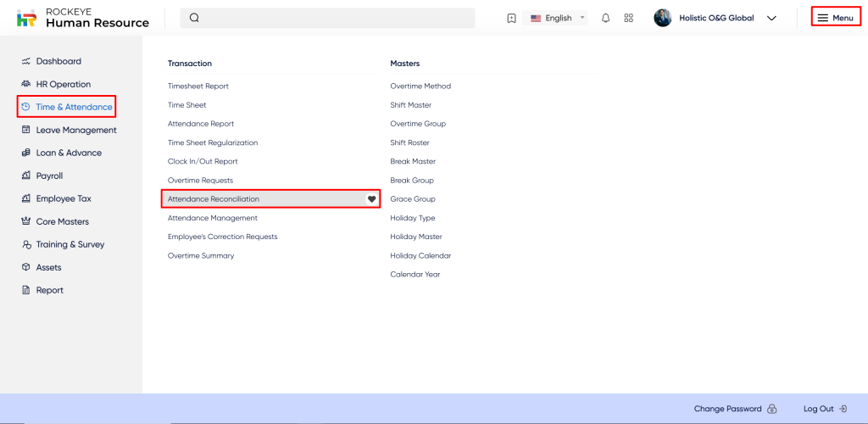Open the notifications bell

point(605,18)
